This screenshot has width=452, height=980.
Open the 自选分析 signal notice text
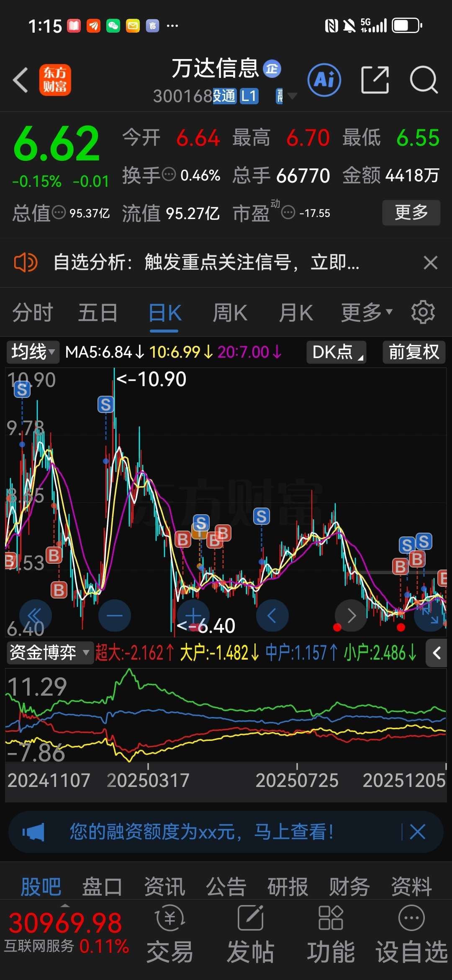point(206,263)
